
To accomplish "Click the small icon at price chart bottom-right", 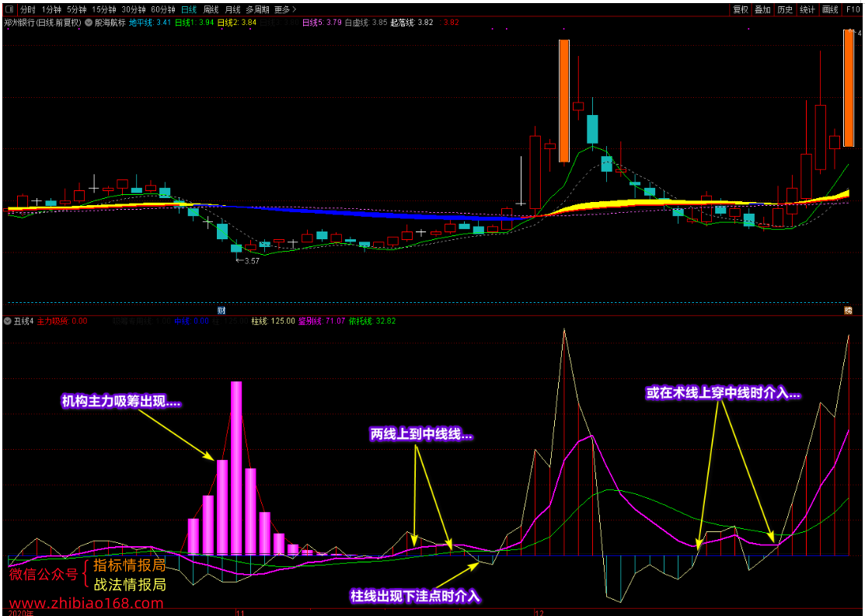I will (848, 311).
